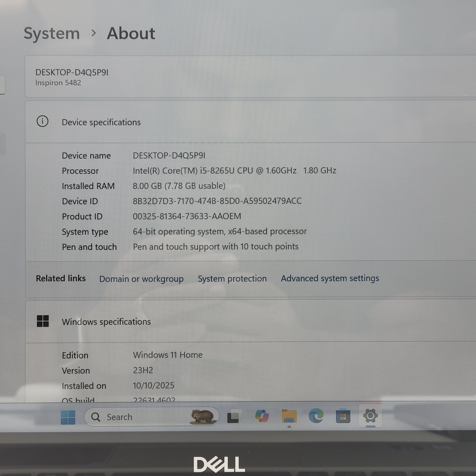This screenshot has height=476, width=476.
Task: Open System protection link
Action: coord(232,279)
